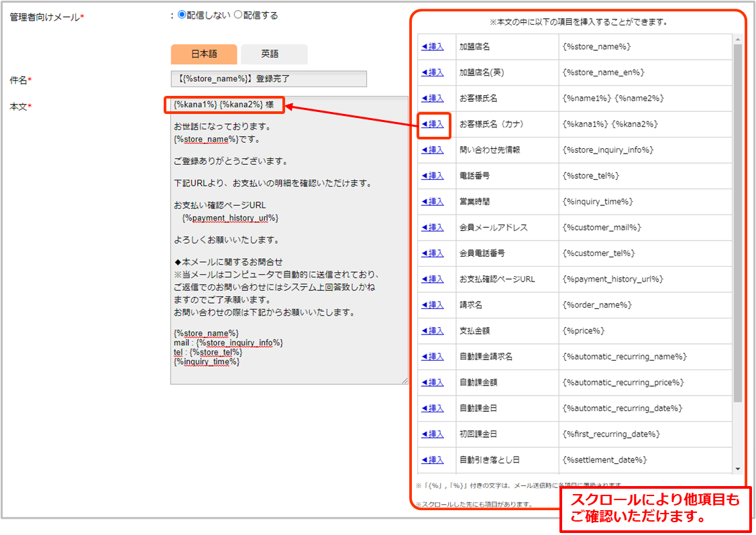Click the resize handle of body textarea
Viewport: 756px width, 535px height.
pyautogui.click(x=404, y=381)
